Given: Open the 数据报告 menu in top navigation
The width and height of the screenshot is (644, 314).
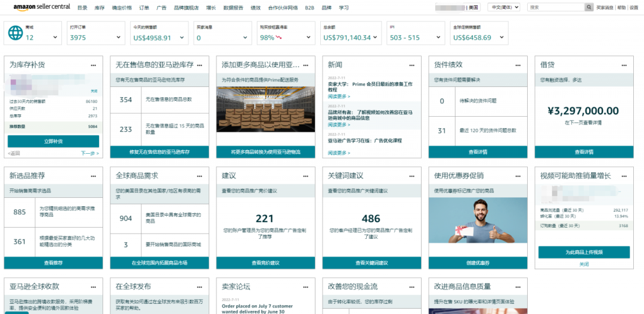Looking at the screenshot, I should (233, 8).
